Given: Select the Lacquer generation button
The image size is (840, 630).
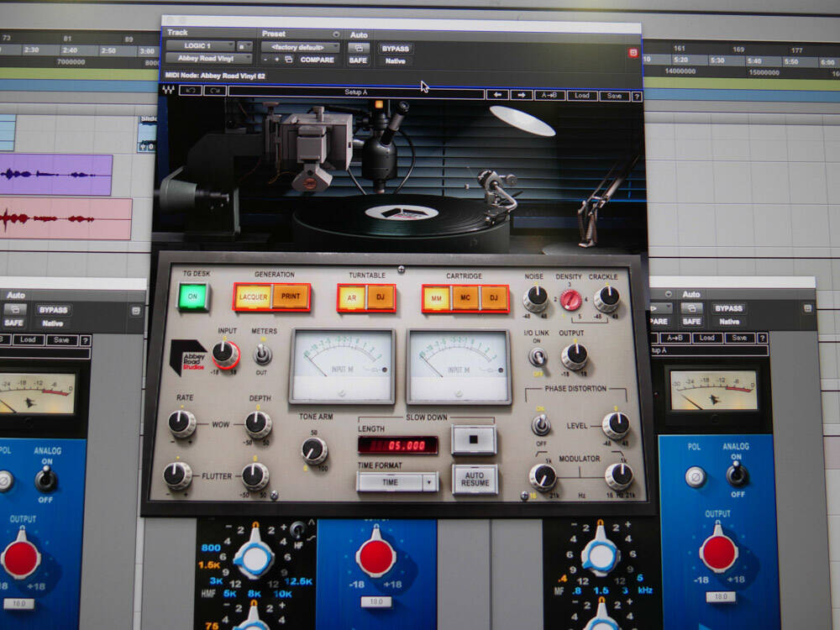Looking at the screenshot, I should 253,297.
